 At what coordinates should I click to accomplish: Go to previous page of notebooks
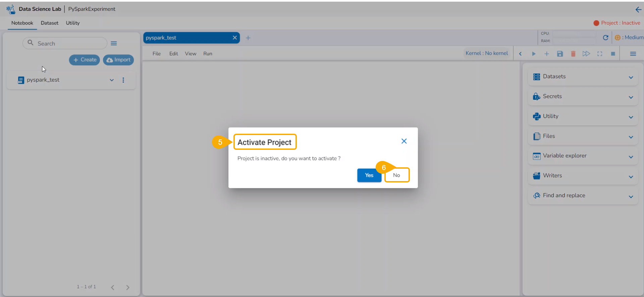pyautogui.click(x=113, y=287)
